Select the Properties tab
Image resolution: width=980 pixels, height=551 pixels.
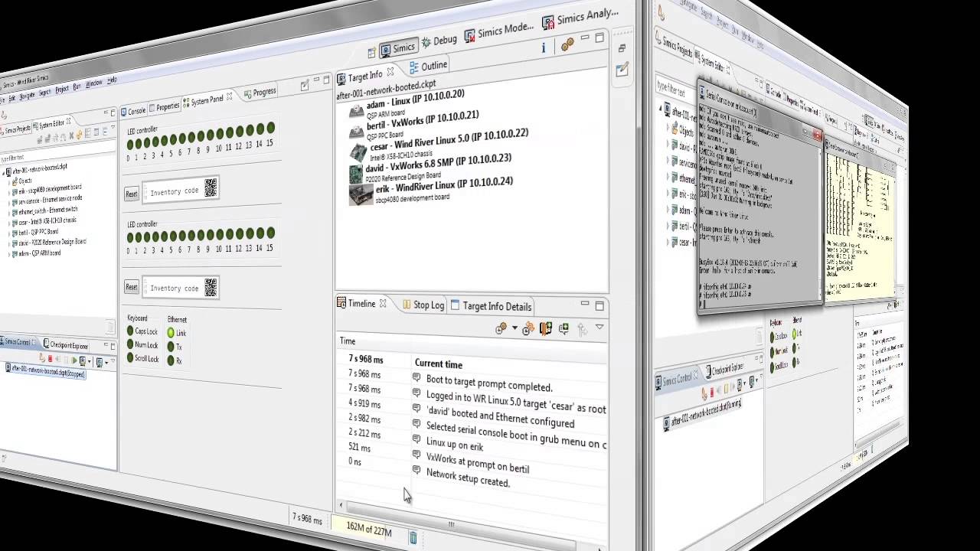[164, 107]
